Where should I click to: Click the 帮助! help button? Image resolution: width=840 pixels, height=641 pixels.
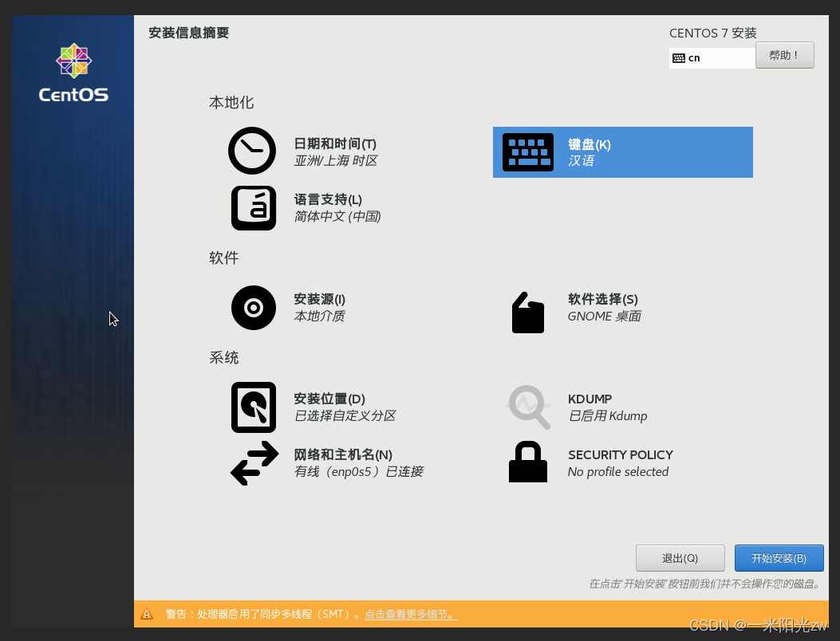point(784,55)
